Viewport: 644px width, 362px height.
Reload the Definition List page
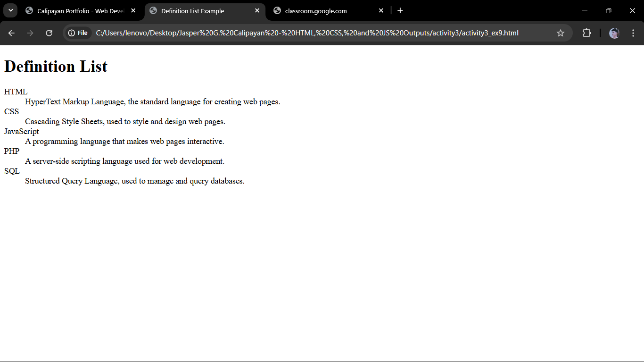(x=49, y=33)
